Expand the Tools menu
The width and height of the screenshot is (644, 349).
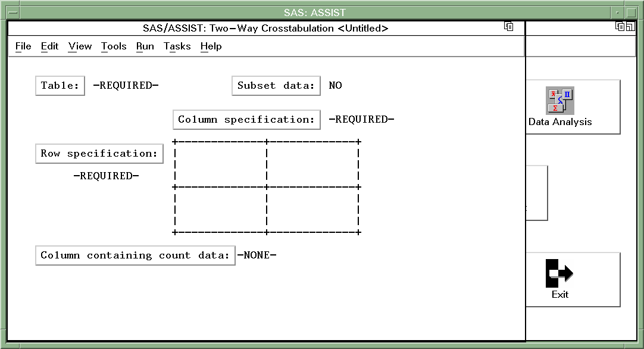pos(114,46)
